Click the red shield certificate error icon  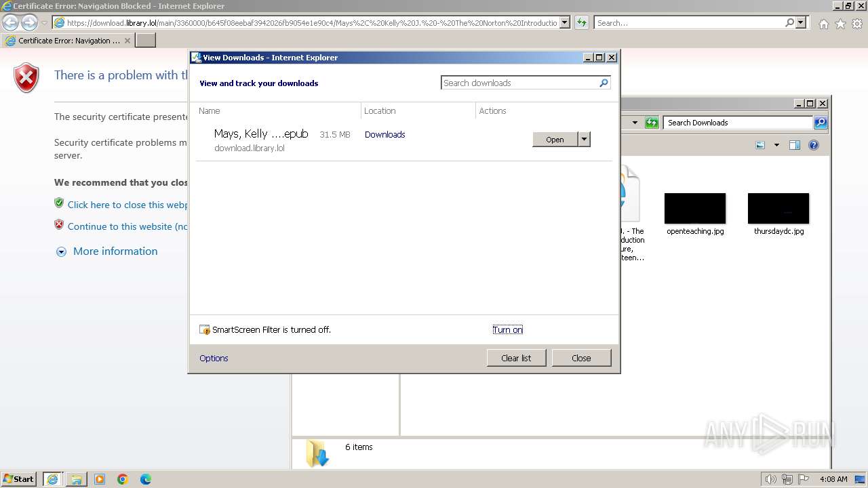(x=26, y=78)
